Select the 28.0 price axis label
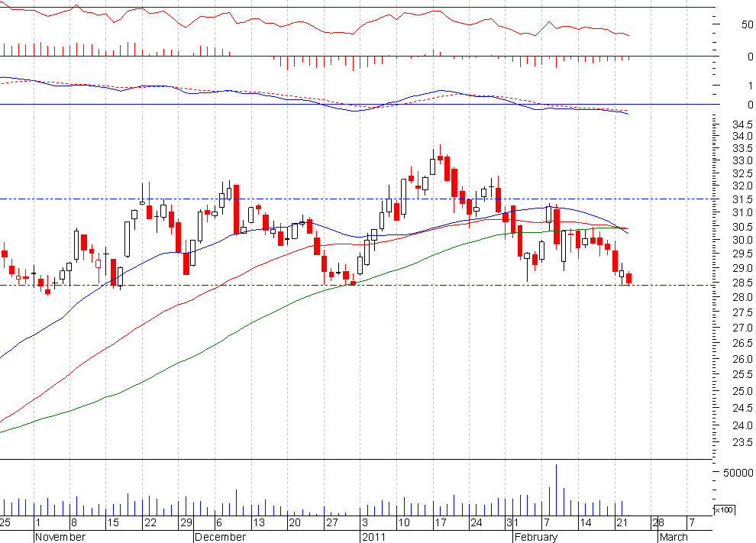 pyautogui.click(x=742, y=298)
